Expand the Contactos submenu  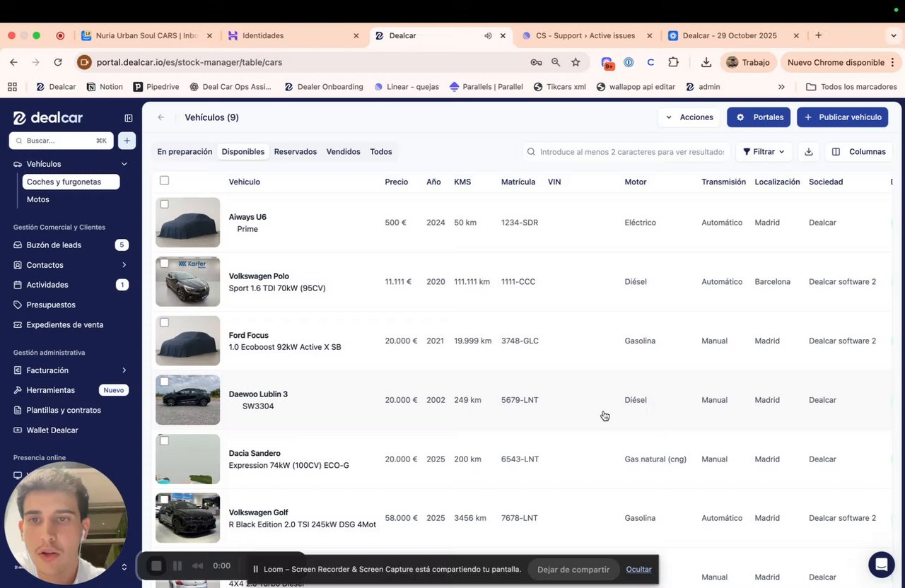[x=124, y=265]
